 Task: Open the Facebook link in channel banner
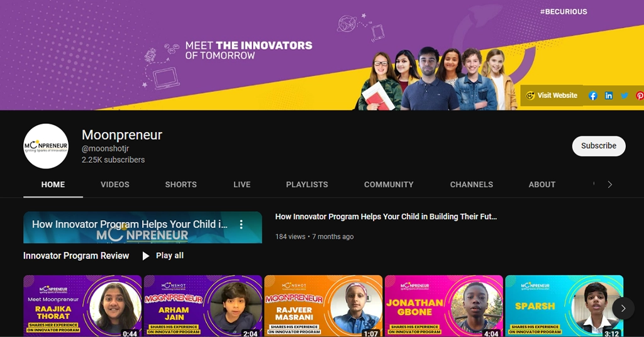592,96
